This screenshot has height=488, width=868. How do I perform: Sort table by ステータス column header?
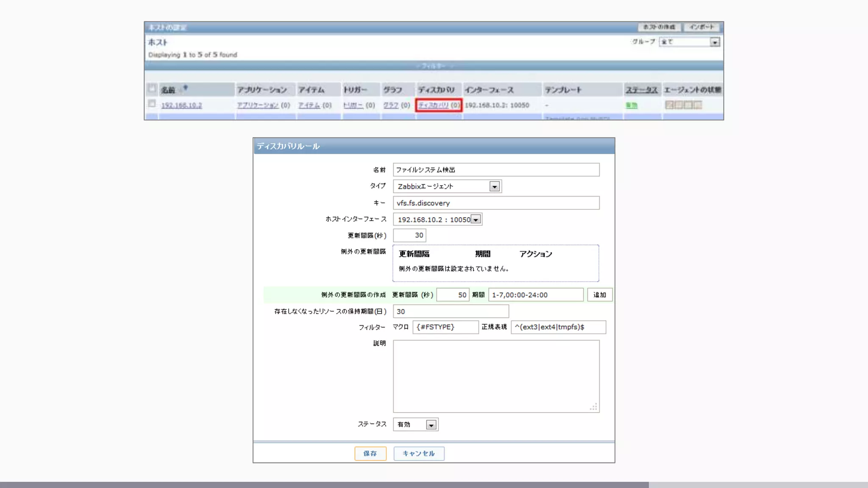pos(641,90)
